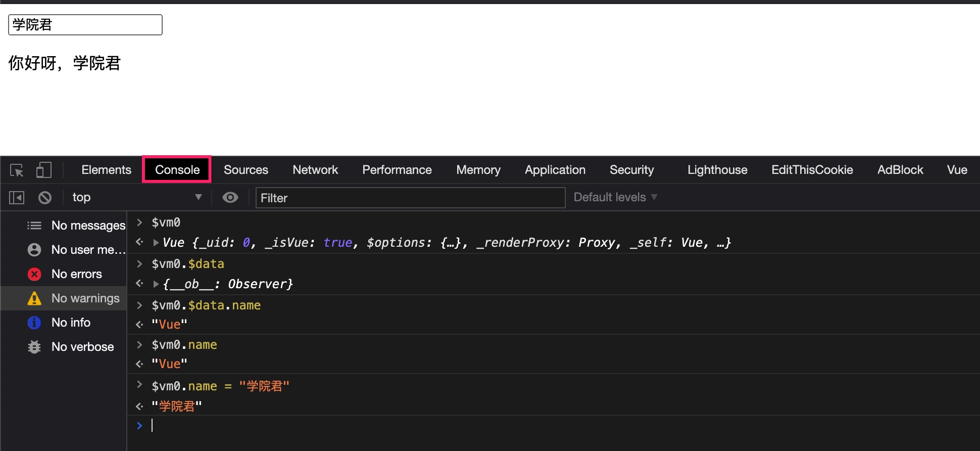
Task: Place cursor at the console prompt line
Action: pos(553,426)
